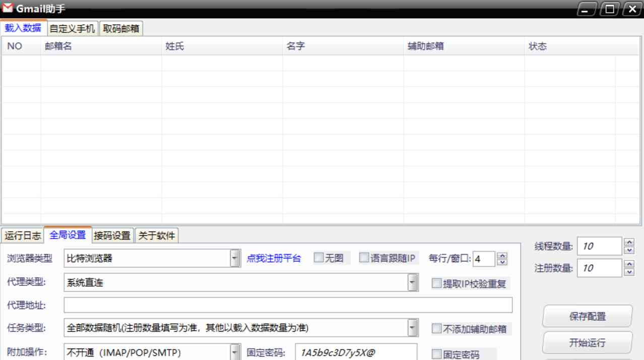Screen dimensions: 644x360
Task: Close the Gmail助手 window
Action: [632, 9]
